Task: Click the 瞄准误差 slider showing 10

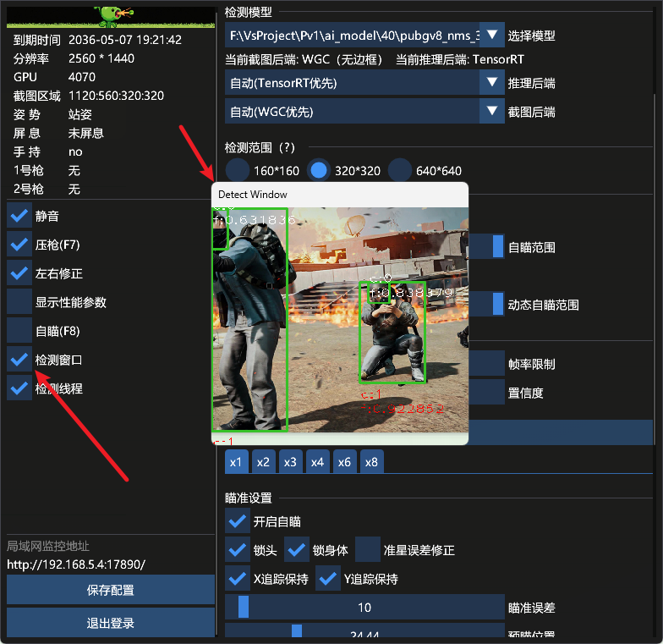Action: coord(364,608)
